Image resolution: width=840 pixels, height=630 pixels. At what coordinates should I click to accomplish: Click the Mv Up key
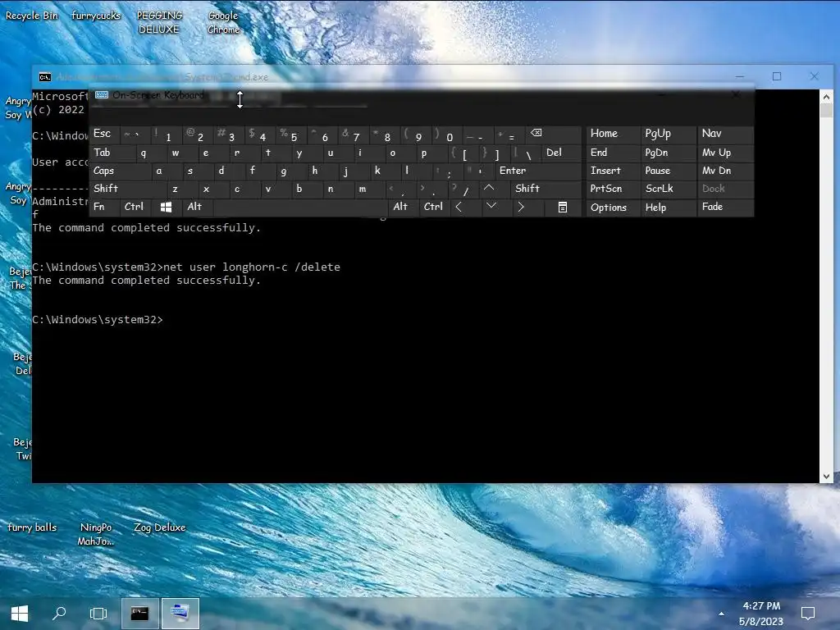[725, 153]
